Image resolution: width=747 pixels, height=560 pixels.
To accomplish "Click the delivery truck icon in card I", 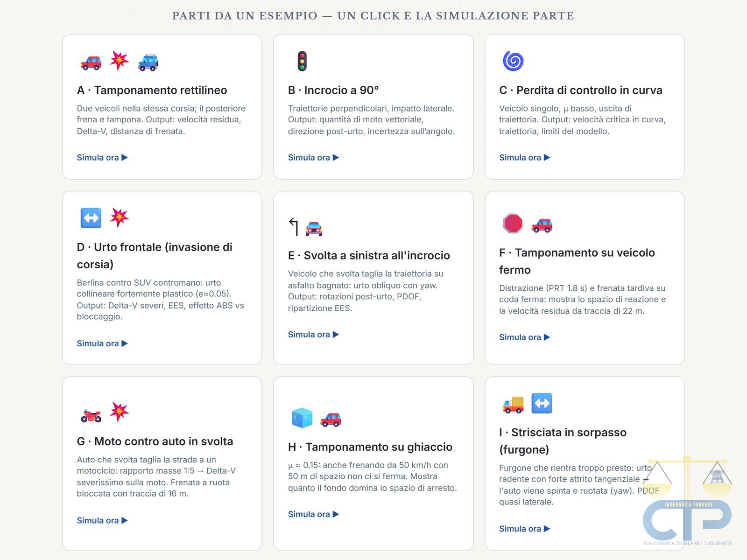I will click(x=513, y=404).
